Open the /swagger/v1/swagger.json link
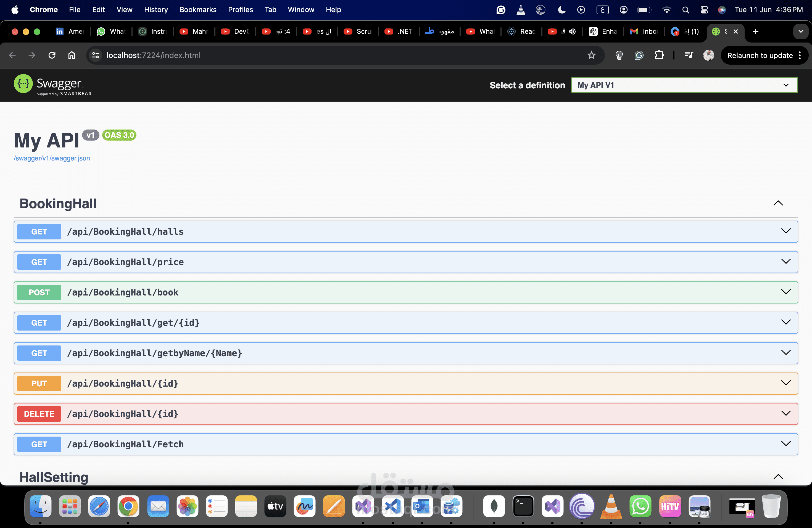The width and height of the screenshot is (812, 528). (52, 158)
